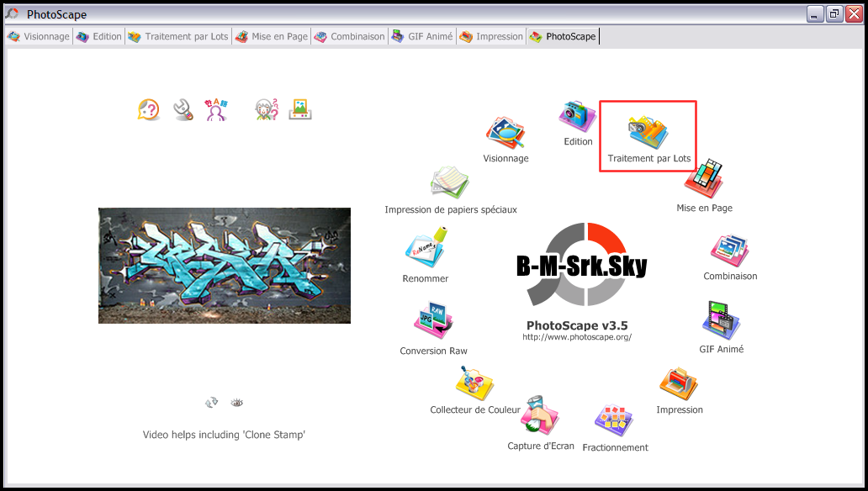The width and height of the screenshot is (868, 491).
Task: Switch to the Traitement par Lots tab
Action: (x=178, y=36)
